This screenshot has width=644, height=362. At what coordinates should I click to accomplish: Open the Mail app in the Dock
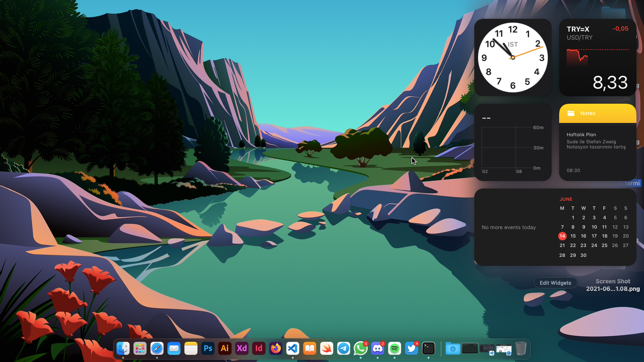pyautogui.click(x=174, y=348)
